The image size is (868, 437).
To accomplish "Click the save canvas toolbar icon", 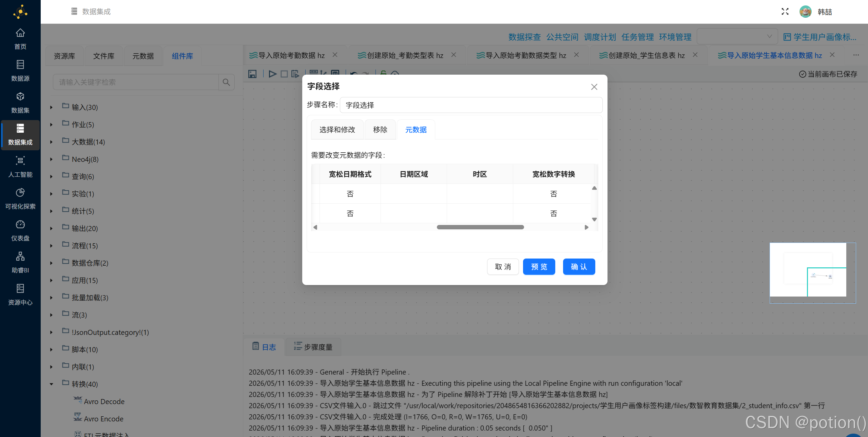I will [x=252, y=74].
